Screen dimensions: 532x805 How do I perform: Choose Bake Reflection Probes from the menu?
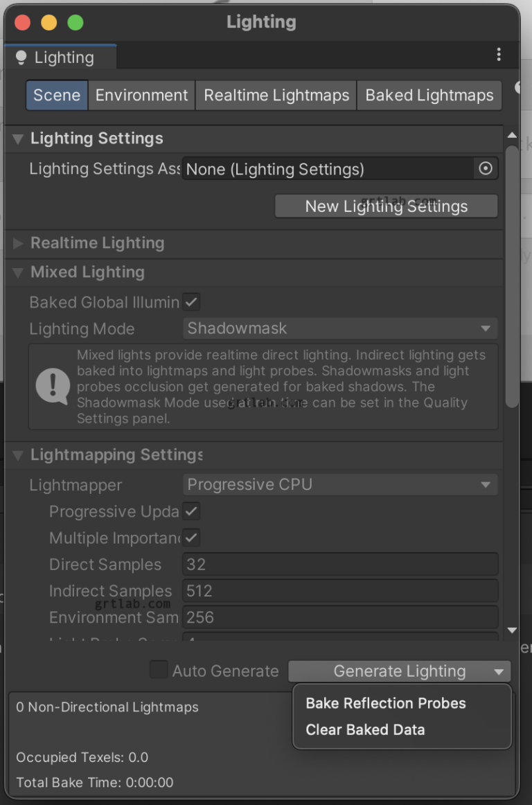click(385, 703)
